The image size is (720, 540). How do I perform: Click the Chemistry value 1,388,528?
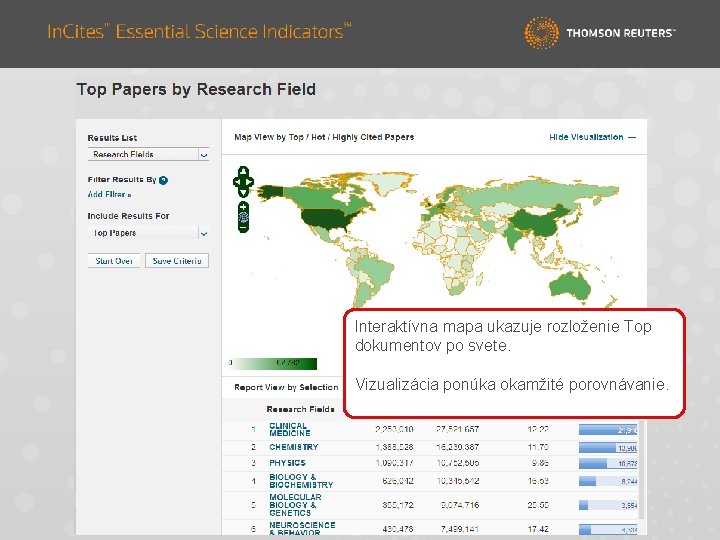[x=394, y=447]
